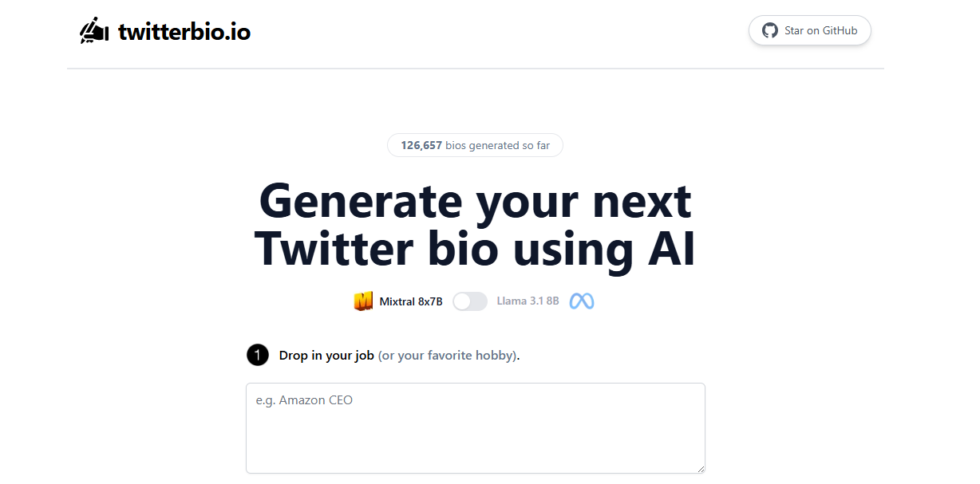Click the (or your favorite hobby) text
Image resolution: width=980 pixels, height=484 pixels.
(448, 356)
